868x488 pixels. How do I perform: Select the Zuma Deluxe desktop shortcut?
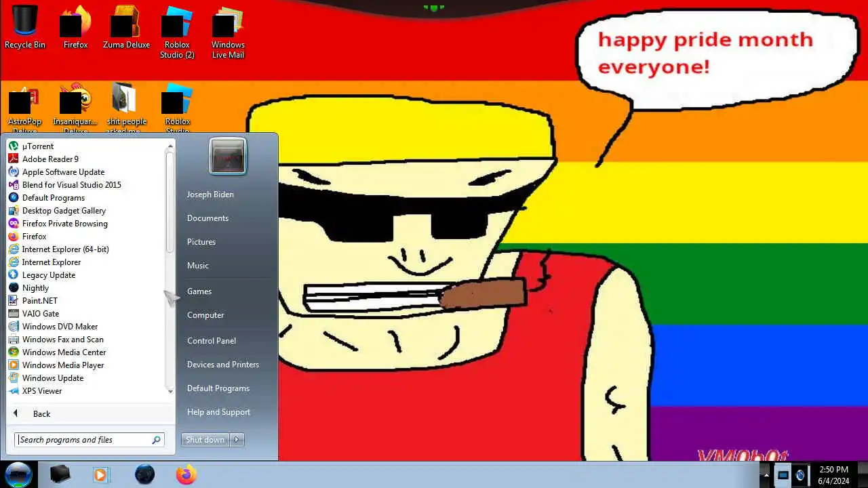(x=126, y=27)
